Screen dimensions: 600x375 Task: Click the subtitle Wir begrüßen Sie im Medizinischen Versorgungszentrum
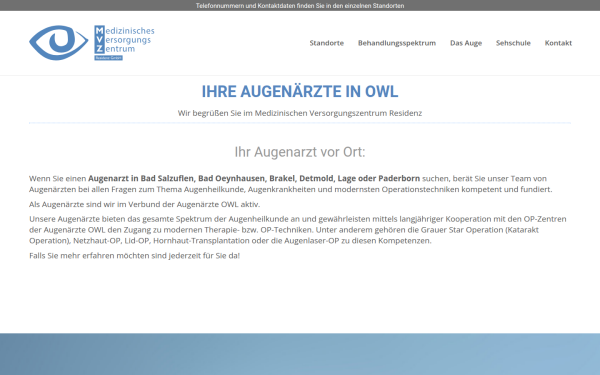tap(300, 113)
